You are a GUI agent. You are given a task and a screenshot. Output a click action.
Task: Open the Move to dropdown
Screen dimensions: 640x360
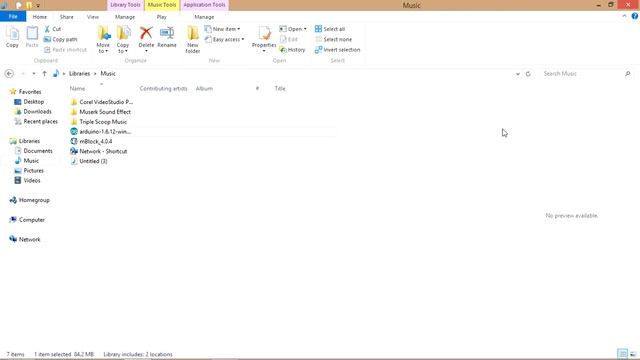(103, 40)
